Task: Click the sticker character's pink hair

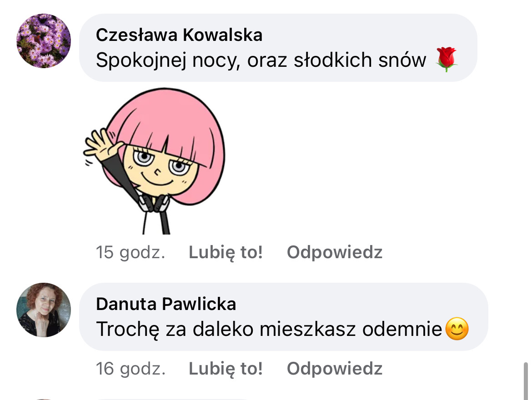Action: point(173,114)
